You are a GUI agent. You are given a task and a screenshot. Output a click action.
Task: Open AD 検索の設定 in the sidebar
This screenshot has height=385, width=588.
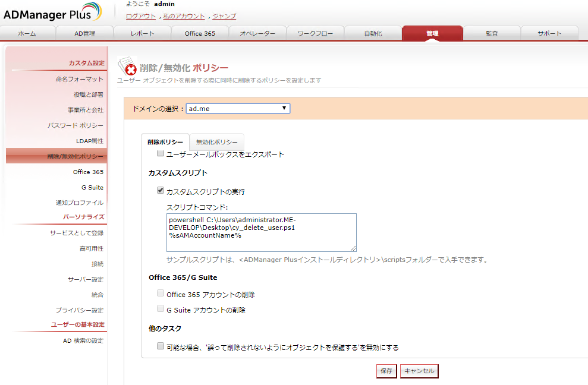83,340
